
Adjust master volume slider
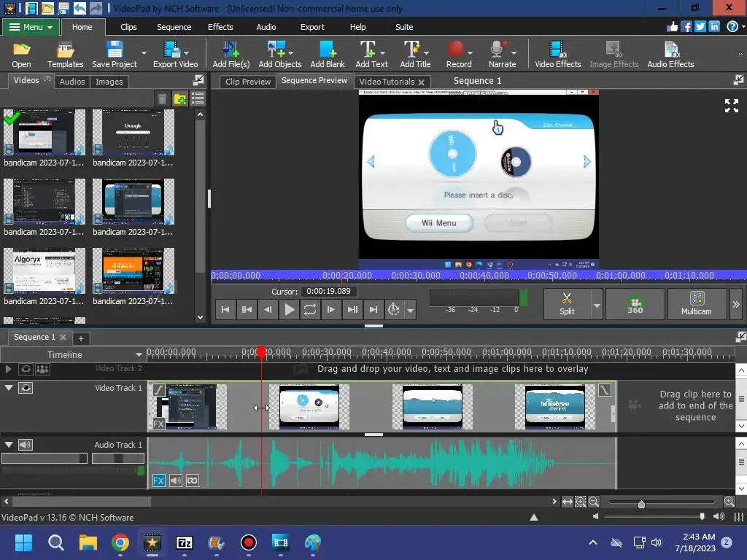702,516
